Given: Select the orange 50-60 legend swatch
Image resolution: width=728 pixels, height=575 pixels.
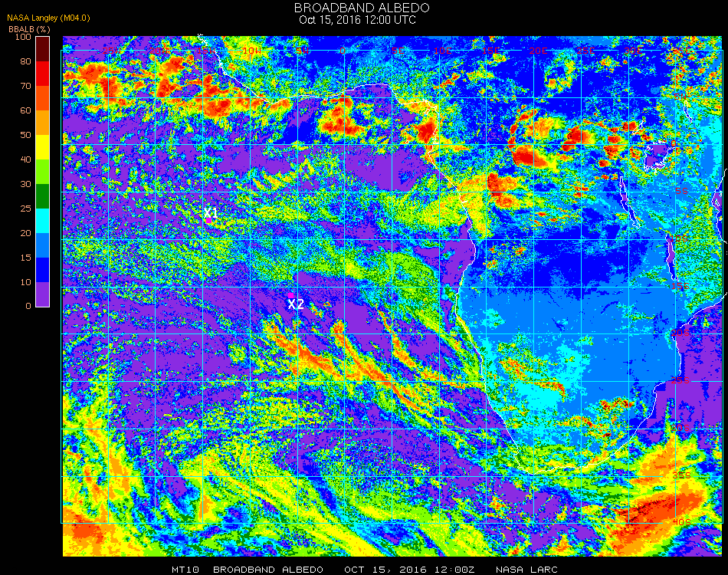Looking at the screenshot, I should tap(42, 123).
